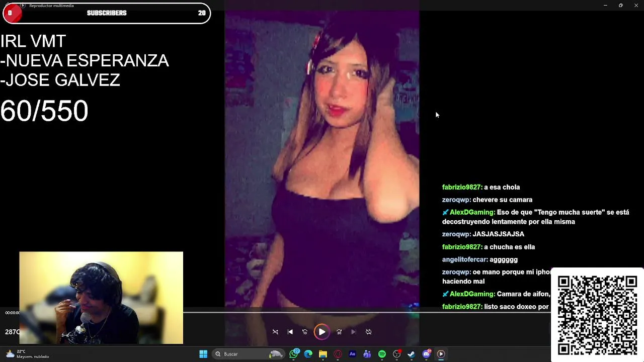Skip back 10 seconds

305,332
